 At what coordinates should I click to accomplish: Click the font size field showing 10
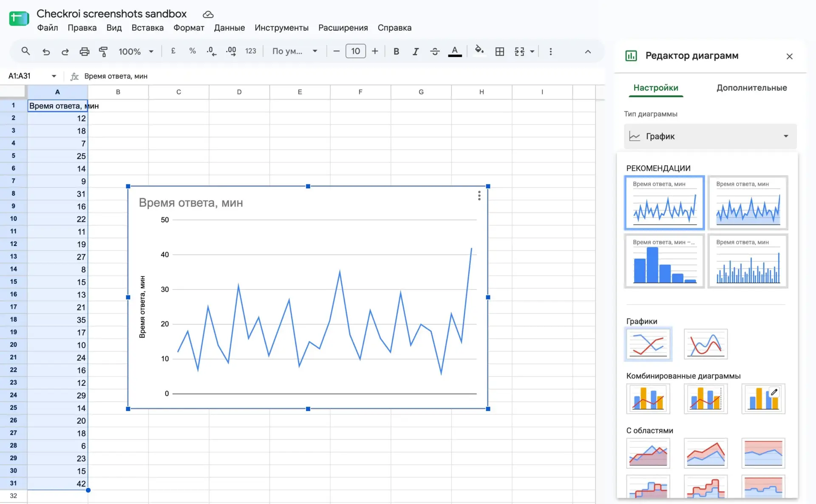click(x=356, y=51)
